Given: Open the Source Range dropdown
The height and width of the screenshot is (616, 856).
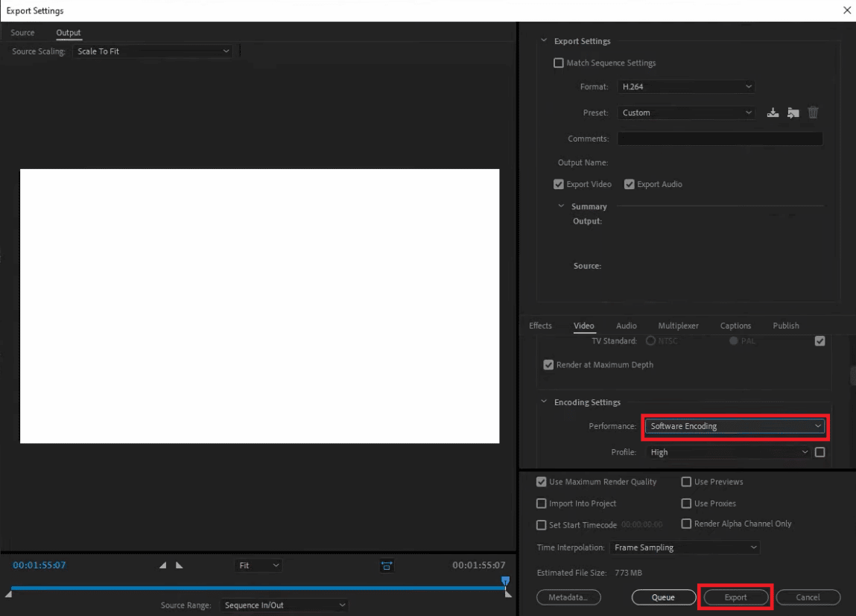Looking at the screenshot, I should pyautogui.click(x=284, y=605).
